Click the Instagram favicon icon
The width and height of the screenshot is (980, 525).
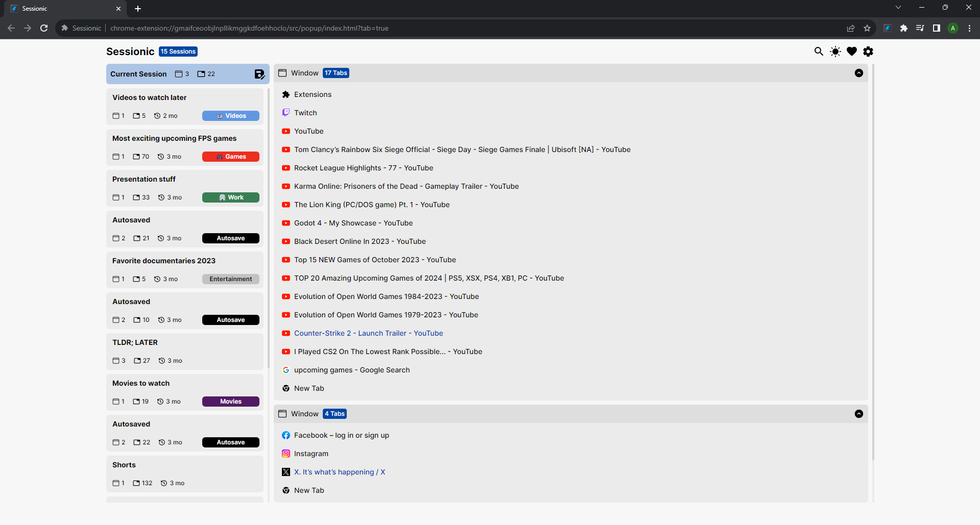pos(286,454)
